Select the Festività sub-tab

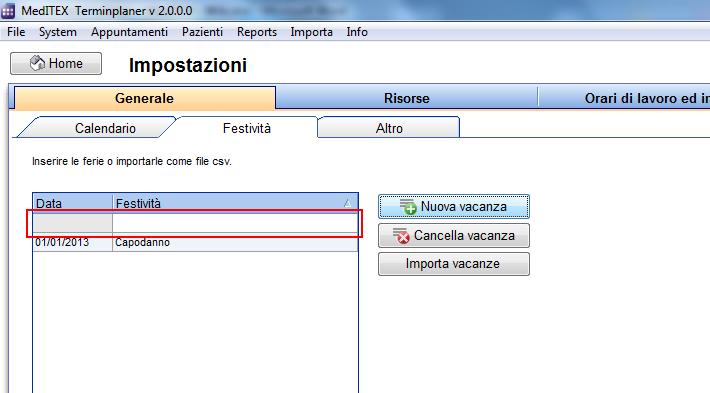point(247,128)
